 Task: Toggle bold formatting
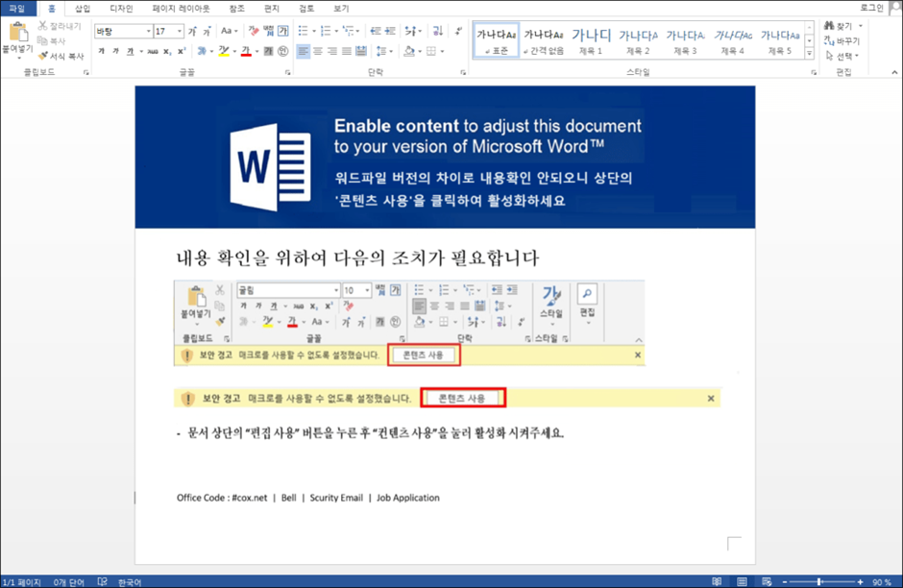point(102,51)
